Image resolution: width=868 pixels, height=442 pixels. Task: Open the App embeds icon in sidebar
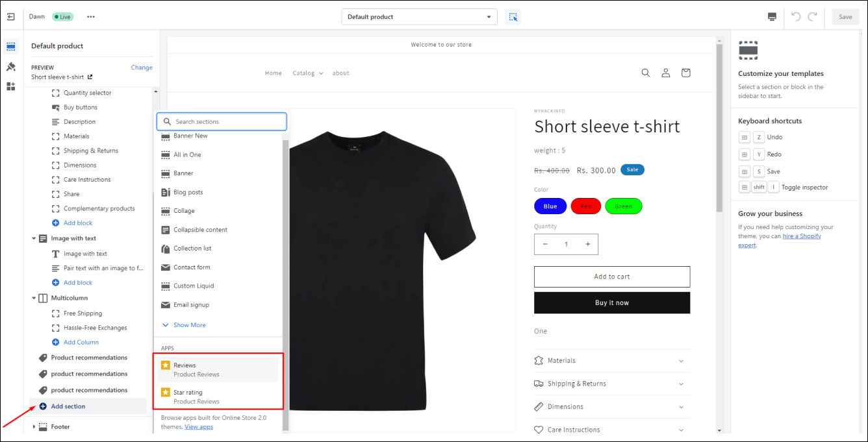11,86
